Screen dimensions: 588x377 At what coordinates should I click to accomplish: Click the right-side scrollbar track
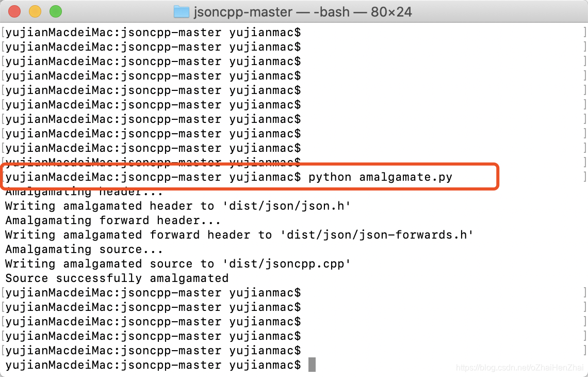tap(584, 207)
